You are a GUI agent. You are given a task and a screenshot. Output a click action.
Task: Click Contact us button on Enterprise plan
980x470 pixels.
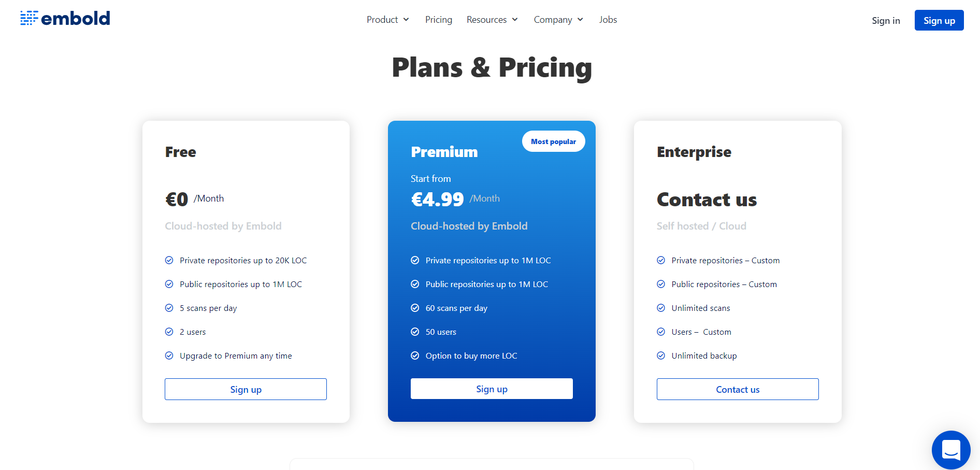point(738,389)
